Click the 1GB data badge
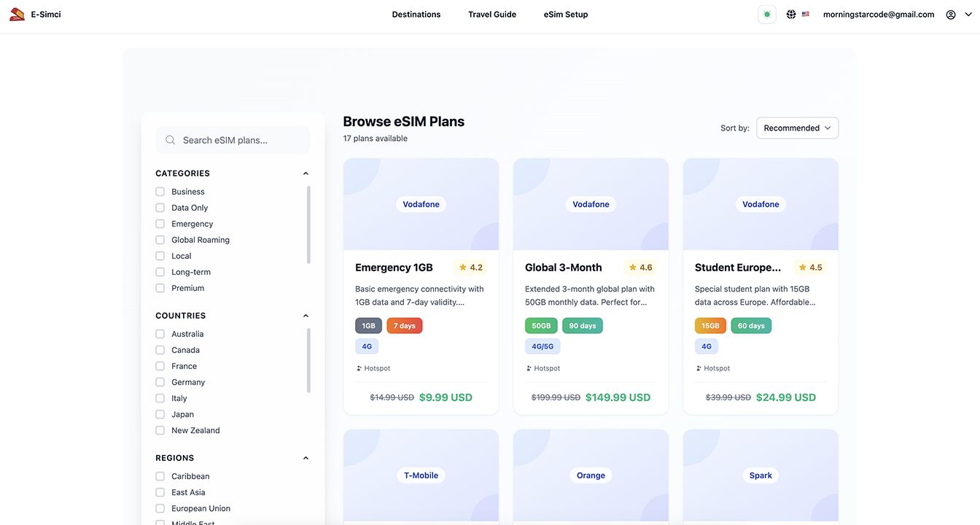The width and height of the screenshot is (980, 525). coord(369,326)
